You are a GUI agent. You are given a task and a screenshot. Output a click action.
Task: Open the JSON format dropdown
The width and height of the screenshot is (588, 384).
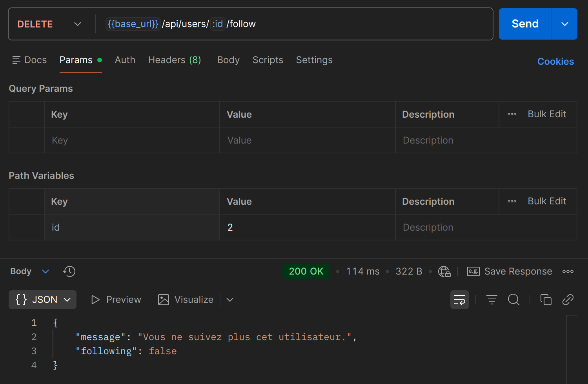click(x=42, y=300)
